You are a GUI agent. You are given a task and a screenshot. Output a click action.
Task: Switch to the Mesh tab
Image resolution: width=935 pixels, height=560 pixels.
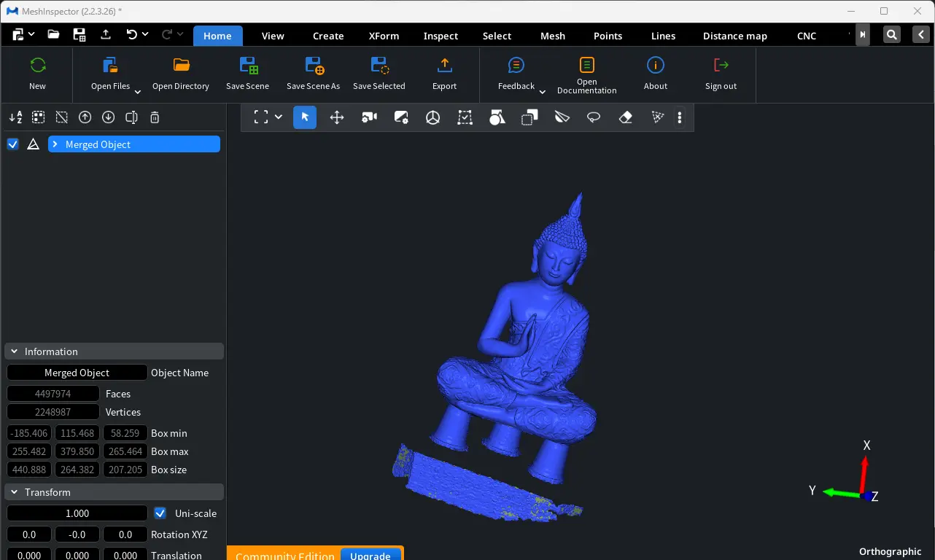click(553, 36)
